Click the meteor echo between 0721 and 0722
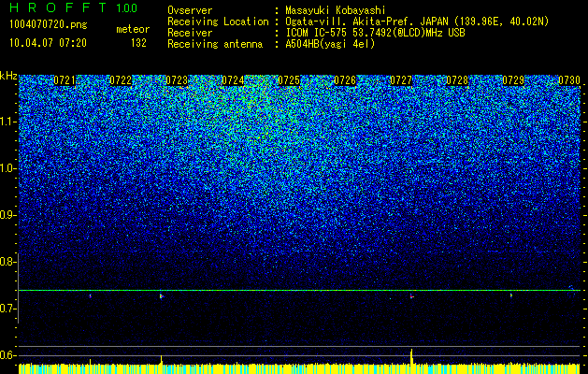This screenshot has width=588, height=374. coord(91,296)
